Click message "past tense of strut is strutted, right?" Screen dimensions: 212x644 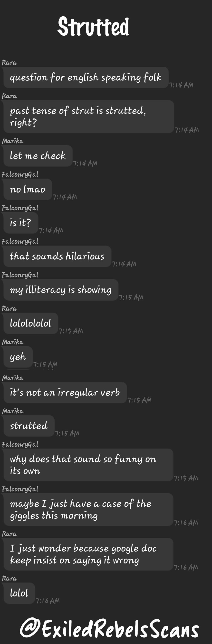coord(89,117)
